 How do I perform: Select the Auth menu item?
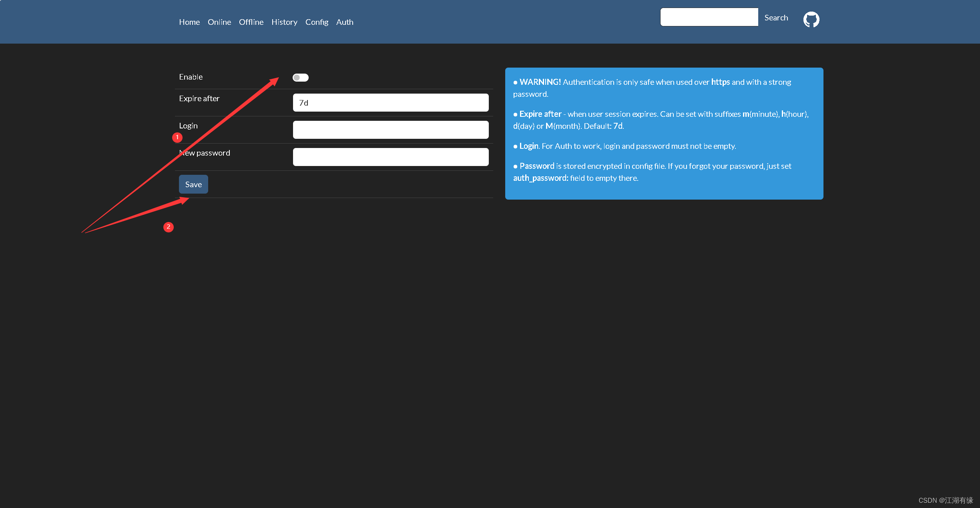click(345, 22)
